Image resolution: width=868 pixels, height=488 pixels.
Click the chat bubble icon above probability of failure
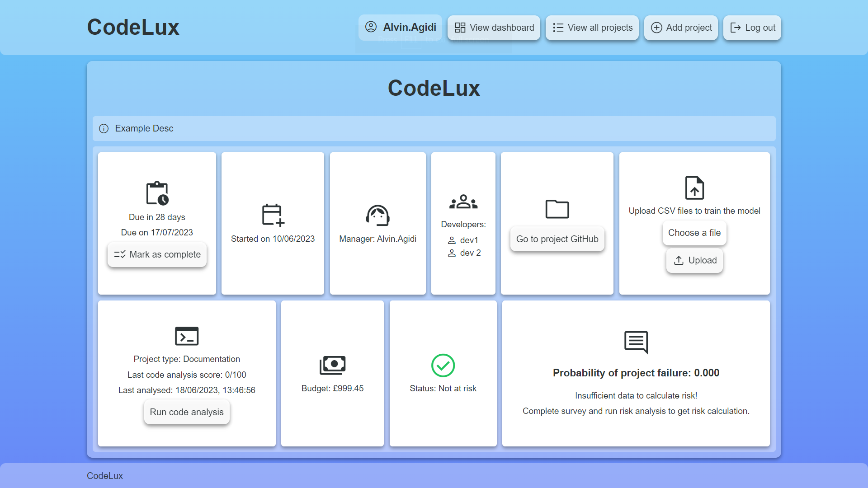tap(636, 342)
